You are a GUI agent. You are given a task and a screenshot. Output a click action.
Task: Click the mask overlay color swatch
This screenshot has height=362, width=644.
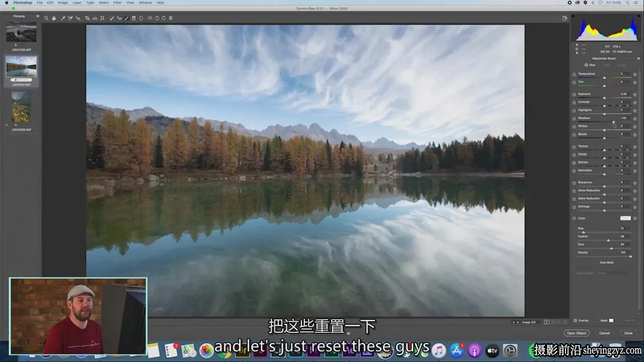[x=611, y=320]
